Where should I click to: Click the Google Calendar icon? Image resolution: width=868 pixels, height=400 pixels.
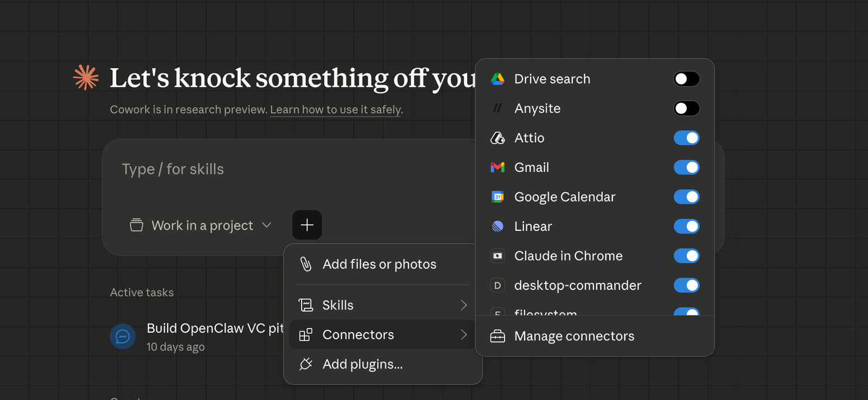[x=497, y=197]
